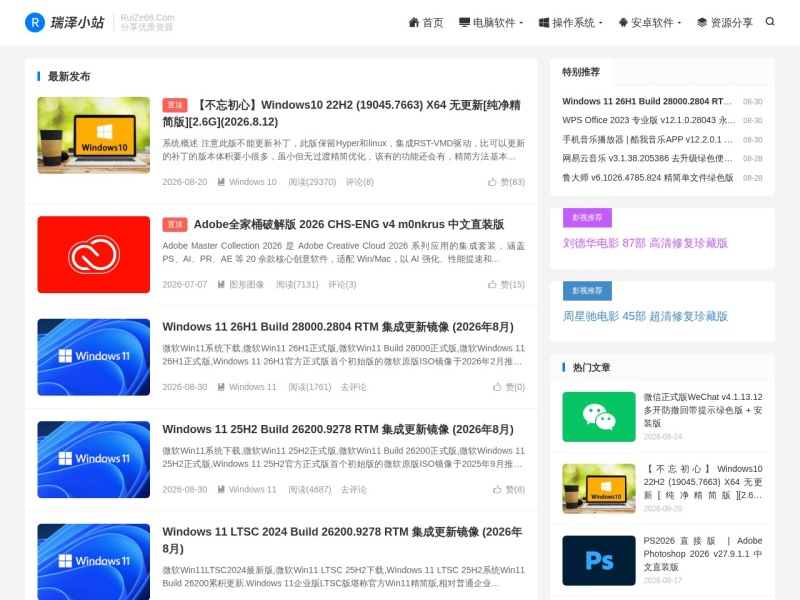Click the layers icon beside 资源分享
The width and height of the screenshot is (800, 600).
coord(702,22)
